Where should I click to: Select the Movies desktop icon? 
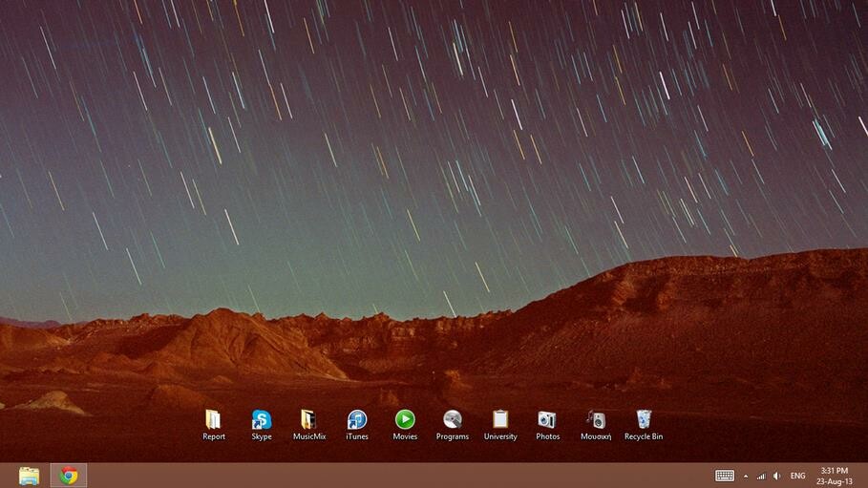405,420
